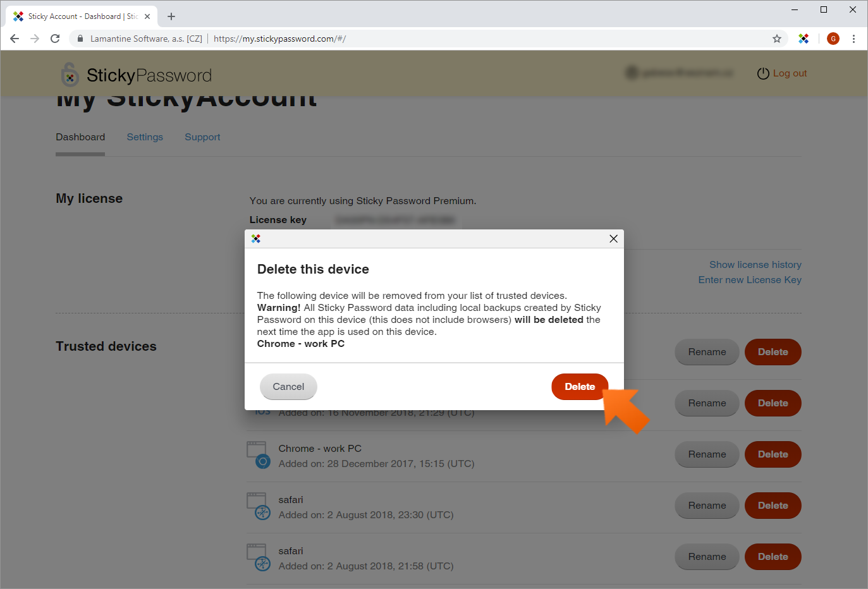Click the 'My license' section heading
The image size is (868, 589).
coord(89,198)
